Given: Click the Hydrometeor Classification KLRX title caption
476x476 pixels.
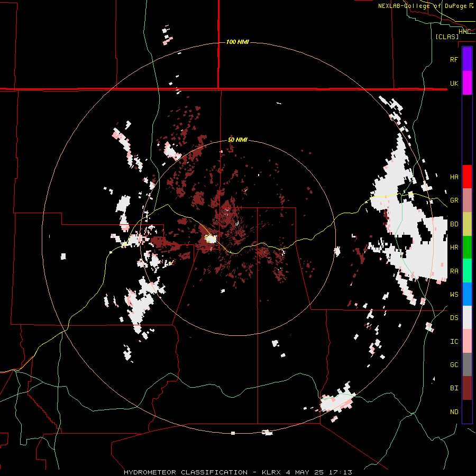Looking at the screenshot, I should [237, 472].
